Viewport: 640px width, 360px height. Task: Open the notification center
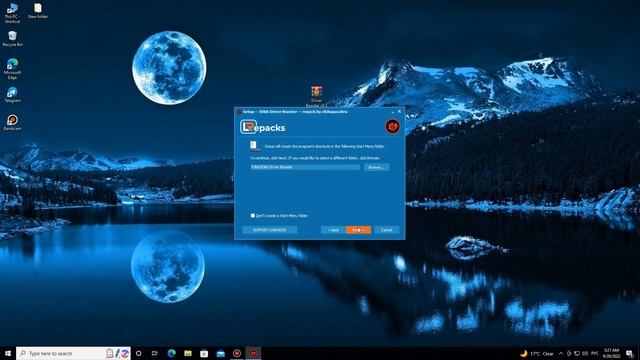click(x=630, y=353)
